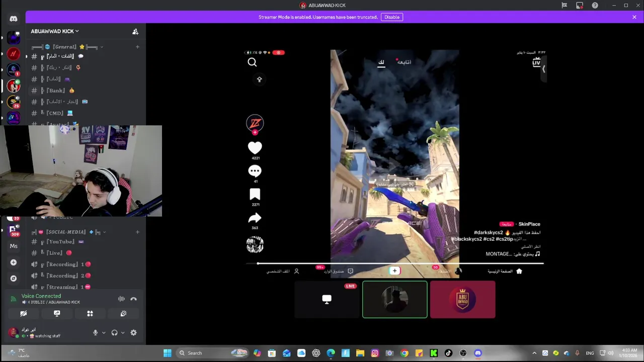Show hidden icons in system tray

[x=534, y=353]
